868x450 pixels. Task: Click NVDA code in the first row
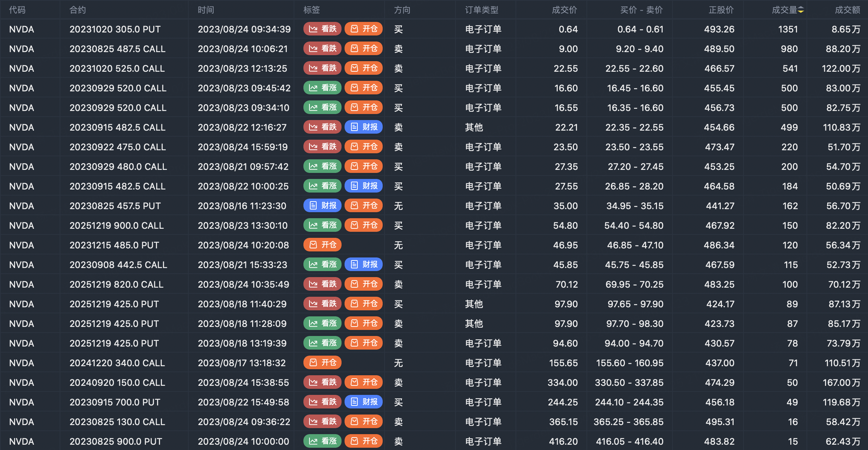(22, 29)
